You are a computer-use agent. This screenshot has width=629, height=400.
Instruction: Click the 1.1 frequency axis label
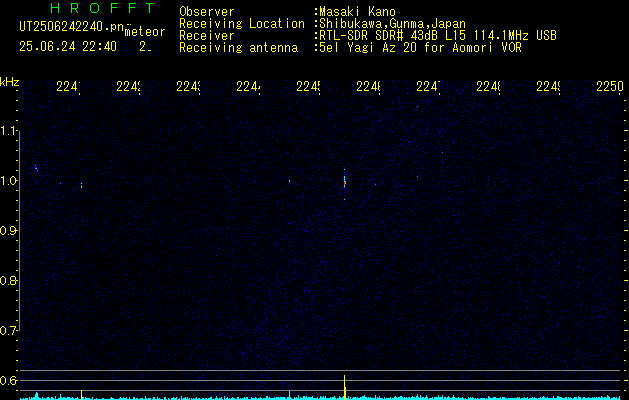click(x=9, y=130)
